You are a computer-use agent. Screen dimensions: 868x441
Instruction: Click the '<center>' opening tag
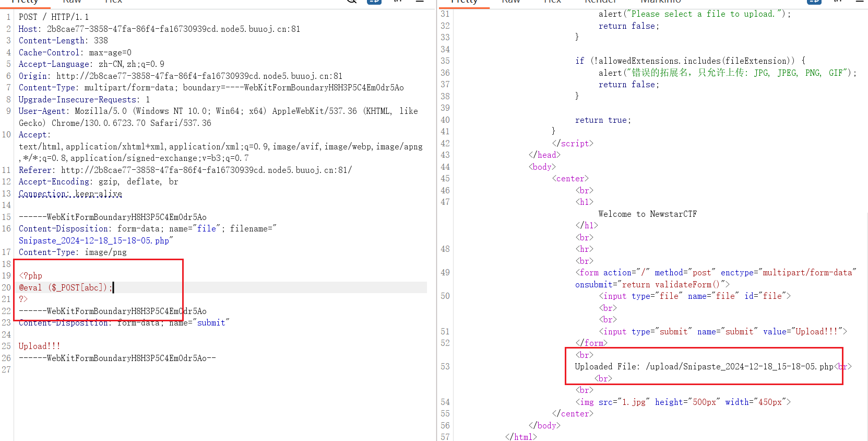pyautogui.click(x=570, y=179)
